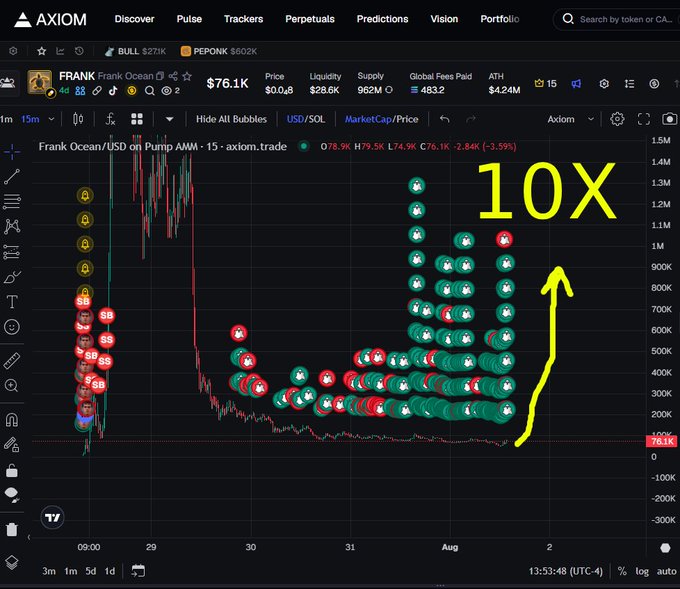Take a chart snapshot with camera icon

pyautogui.click(x=670, y=119)
